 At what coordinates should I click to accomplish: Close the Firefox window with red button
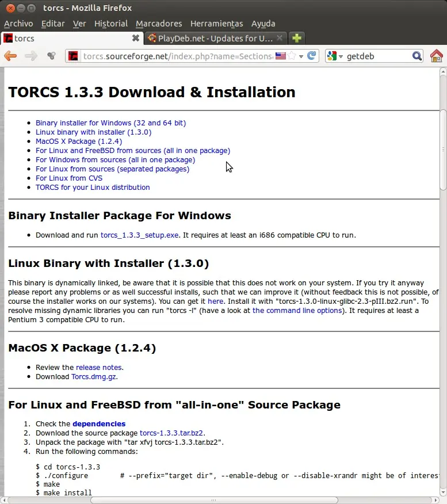[x=10, y=8]
